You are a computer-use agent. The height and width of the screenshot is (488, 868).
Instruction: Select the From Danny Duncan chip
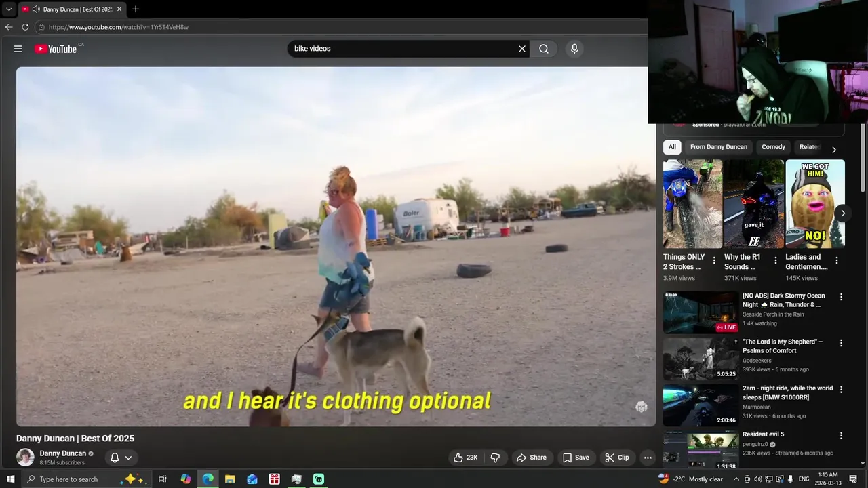[719, 147]
